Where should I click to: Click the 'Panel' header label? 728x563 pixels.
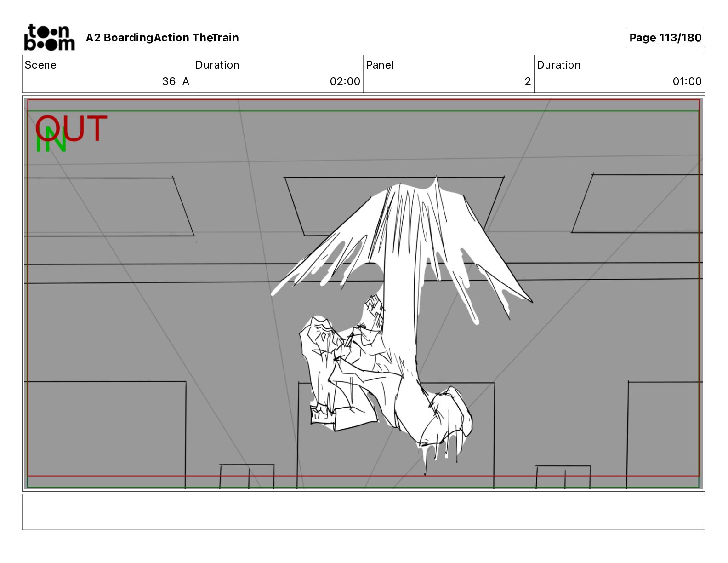pos(380,65)
